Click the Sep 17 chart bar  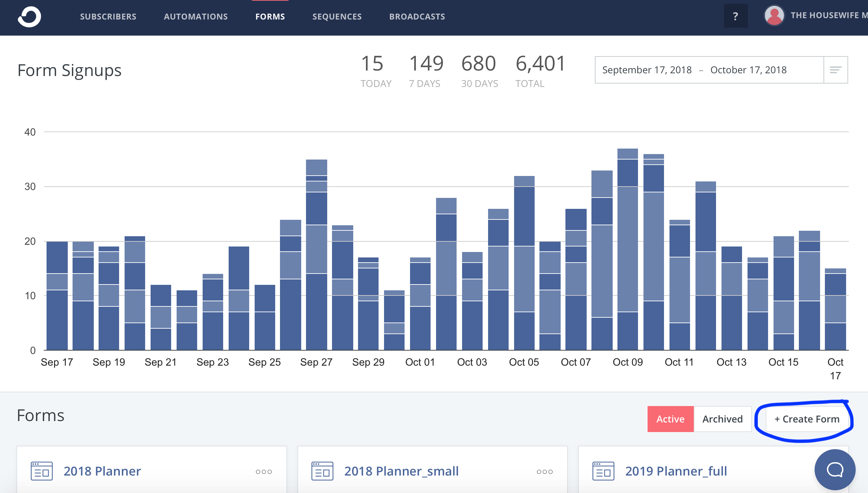click(x=57, y=296)
